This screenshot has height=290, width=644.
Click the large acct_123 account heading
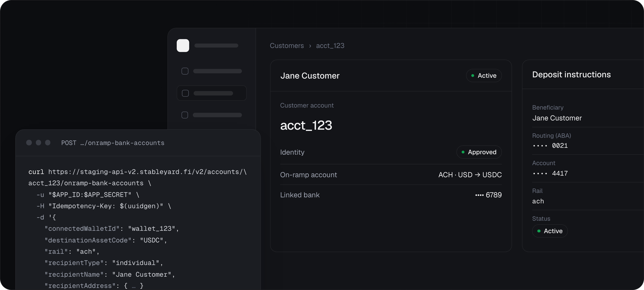click(306, 125)
